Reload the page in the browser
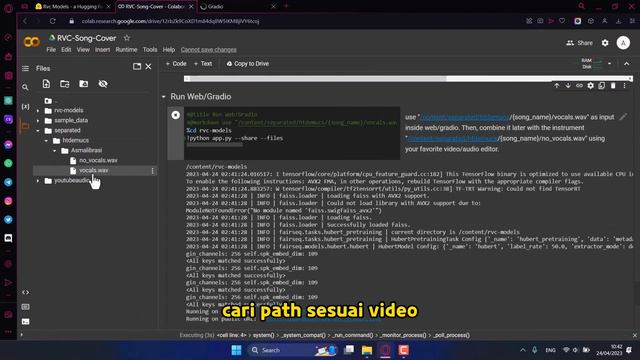This screenshot has height=360, width=640. coord(53,21)
